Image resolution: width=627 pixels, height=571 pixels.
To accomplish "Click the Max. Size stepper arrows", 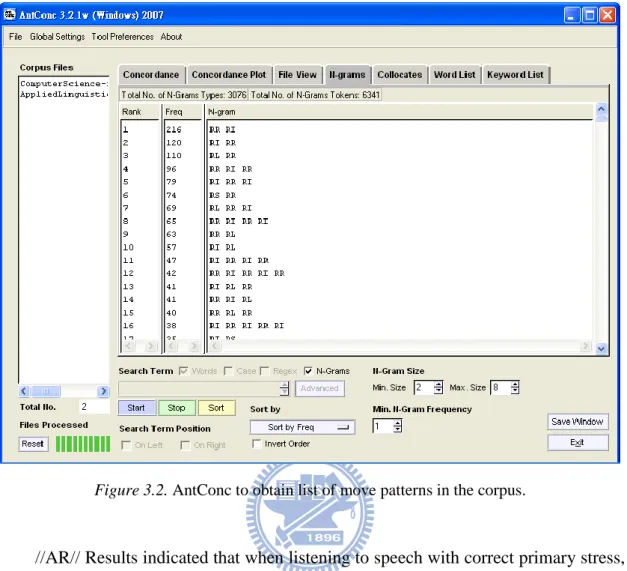I will coord(515,388).
